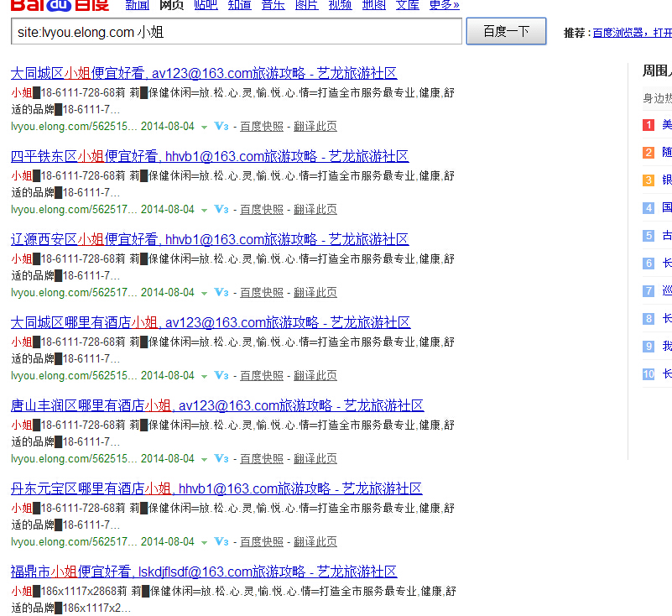Click 翻译此页 on the 唐山丰润区 result
The image size is (672, 616).
[315, 459]
